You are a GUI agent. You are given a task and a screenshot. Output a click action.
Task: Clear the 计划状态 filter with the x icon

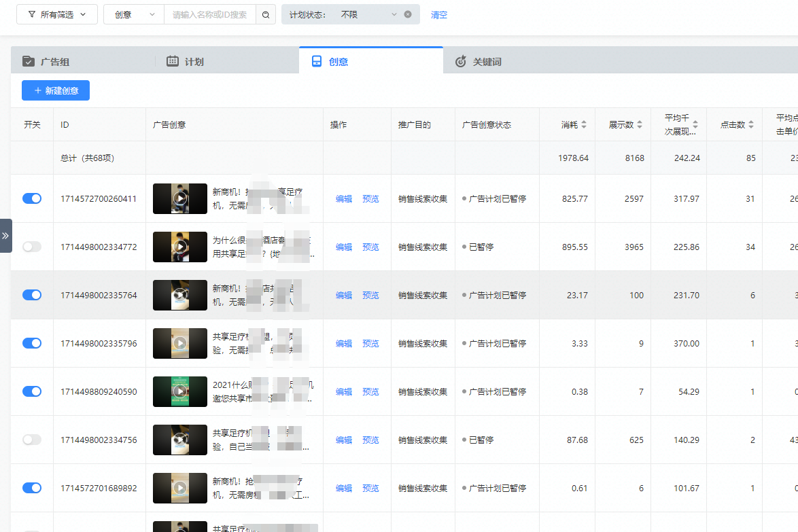408,14
